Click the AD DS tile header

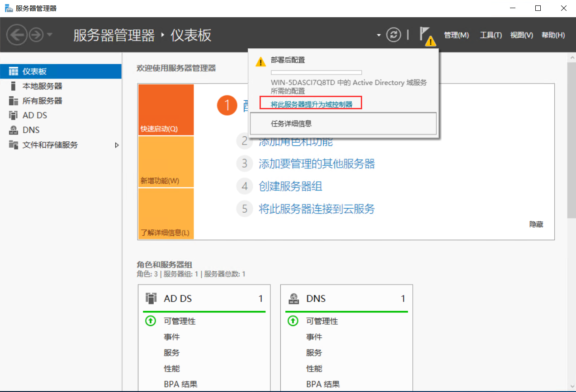pos(204,299)
